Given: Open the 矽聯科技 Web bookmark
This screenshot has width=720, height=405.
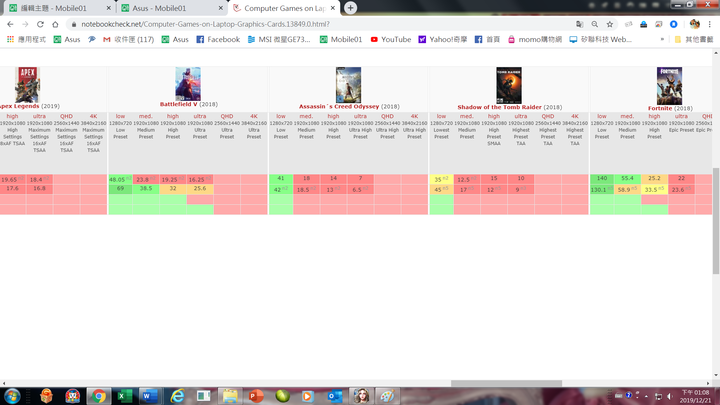Looking at the screenshot, I should tap(601, 39).
